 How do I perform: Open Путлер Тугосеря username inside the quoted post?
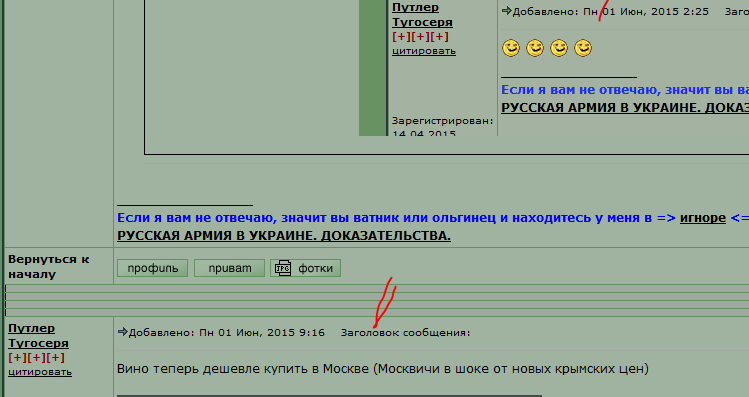click(422, 14)
